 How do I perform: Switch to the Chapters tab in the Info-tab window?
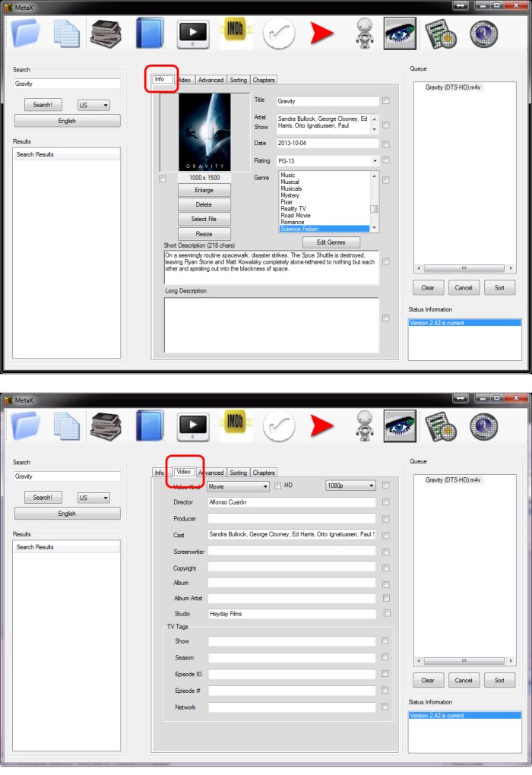pyautogui.click(x=264, y=80)
